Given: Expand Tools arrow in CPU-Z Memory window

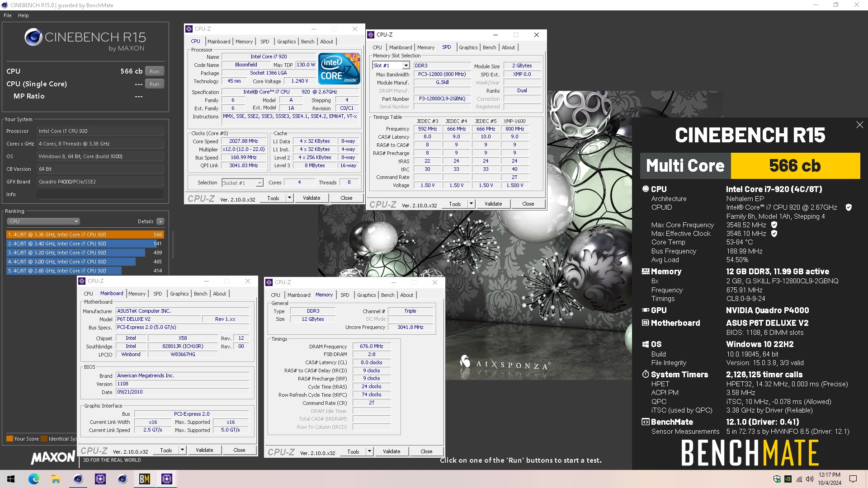Looking at the screenshot, I should point(369,451).
